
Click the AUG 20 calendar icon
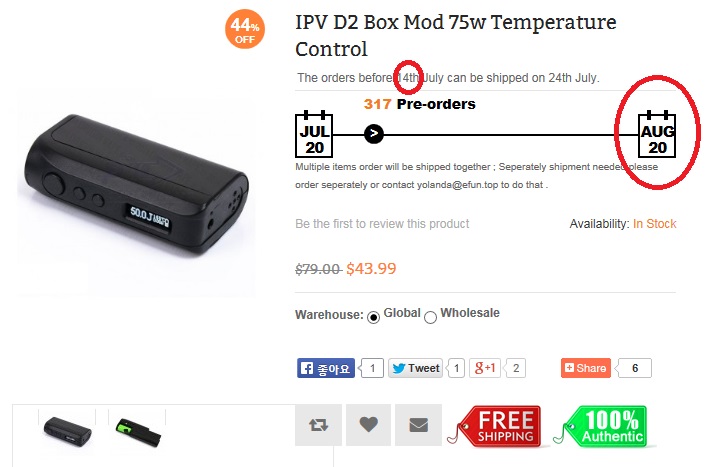click(657, 134)
